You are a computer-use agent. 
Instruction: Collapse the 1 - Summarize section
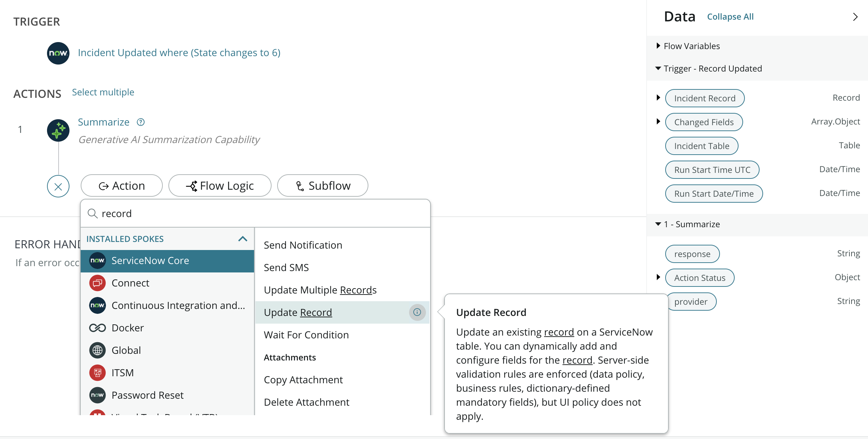tap(658, 224)
